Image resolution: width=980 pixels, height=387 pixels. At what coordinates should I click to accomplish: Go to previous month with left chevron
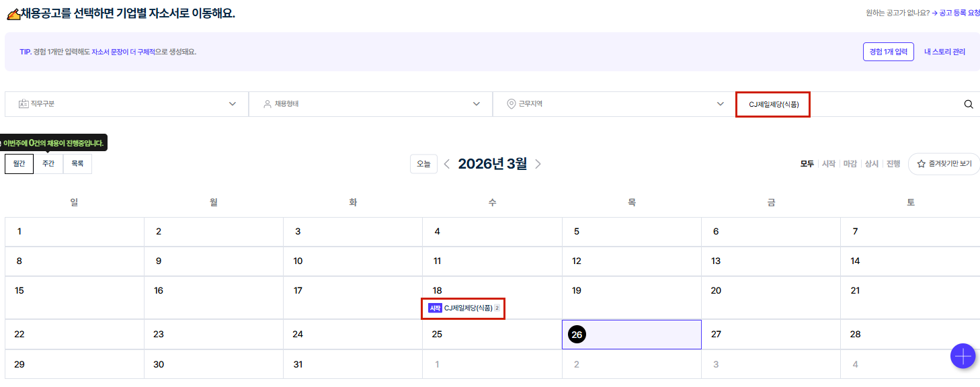[x=447, y=164]
